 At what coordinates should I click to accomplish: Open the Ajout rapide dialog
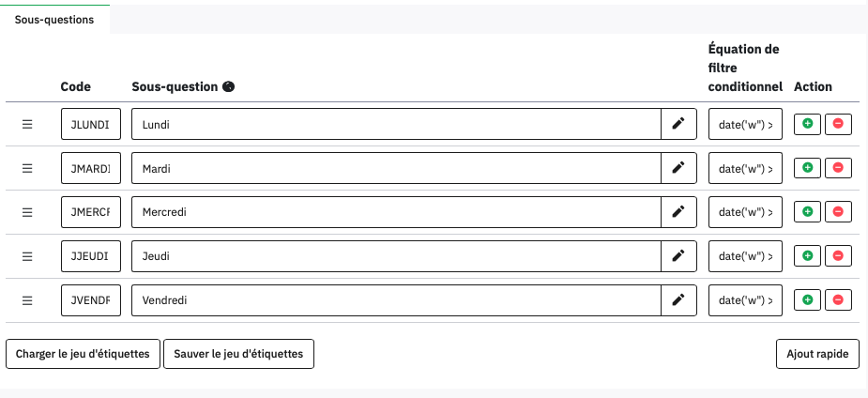coord(817,354)
